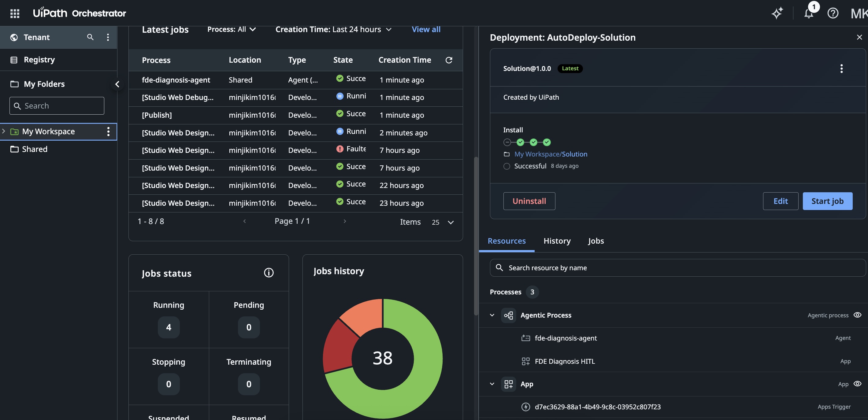The width and height of the screenshot is (868, 420).
Task: Collapse the Agentic Process resource group
Action: click(x=492, y=315)
